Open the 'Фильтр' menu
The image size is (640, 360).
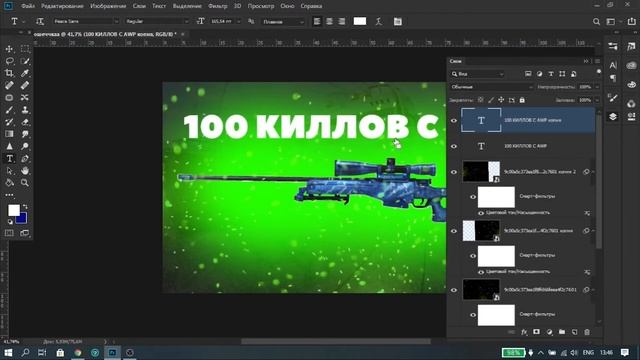click(218, 6)
